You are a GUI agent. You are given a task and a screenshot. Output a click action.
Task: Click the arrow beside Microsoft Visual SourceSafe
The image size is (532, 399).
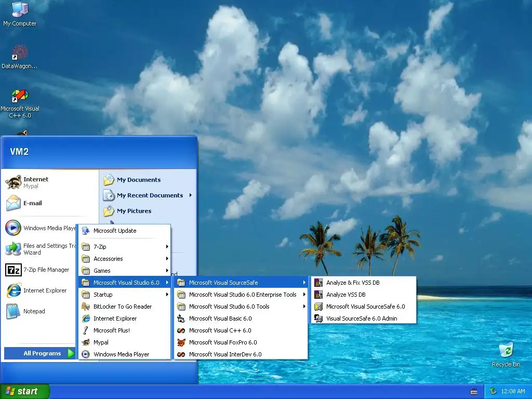[x=304, y=283]
